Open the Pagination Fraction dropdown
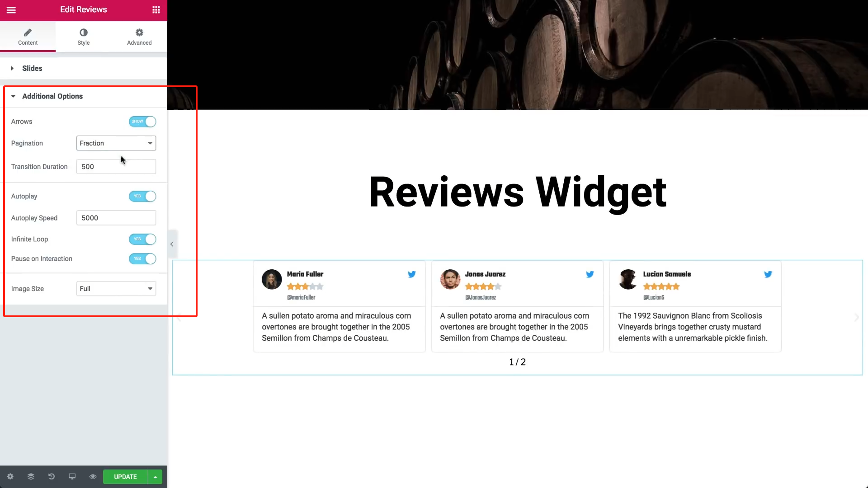This screenshot has height=488, width=868. 116,143
